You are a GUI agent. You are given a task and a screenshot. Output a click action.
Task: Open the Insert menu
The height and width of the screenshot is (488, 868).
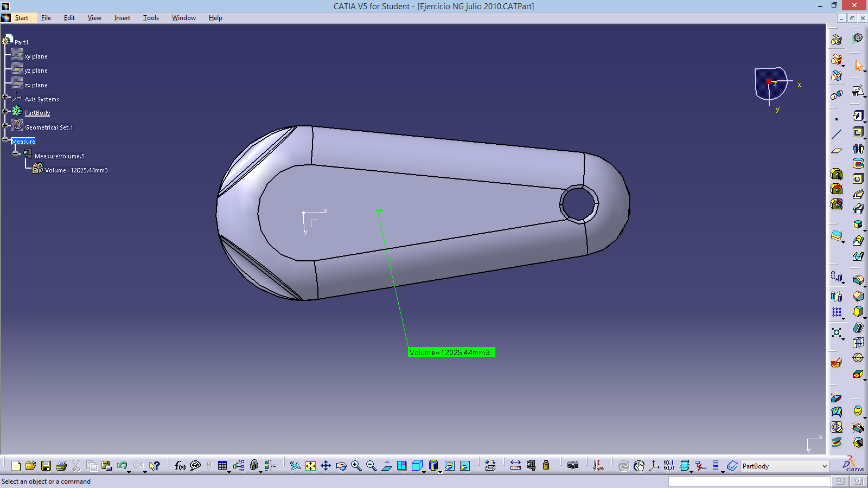click(122, 18)
